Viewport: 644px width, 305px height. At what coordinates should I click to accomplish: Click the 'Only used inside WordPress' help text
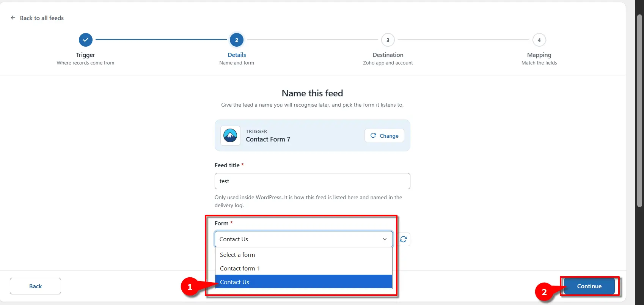pos(308,201)
